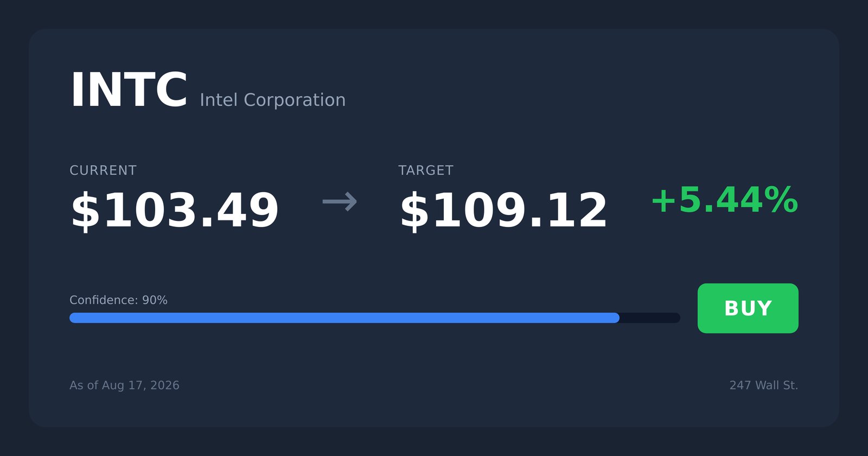
Task: Click the dollar sign of current price
Action: pos(86,211)
